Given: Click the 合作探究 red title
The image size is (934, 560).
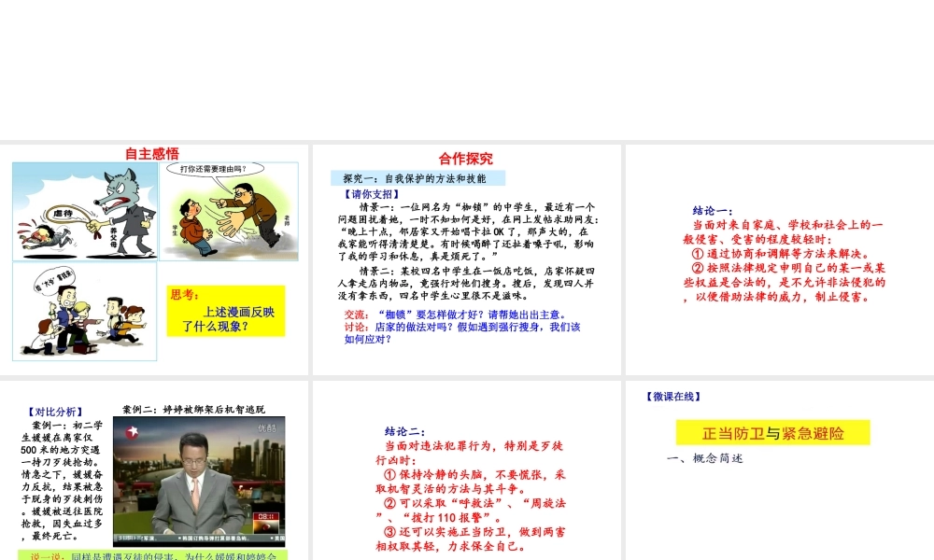Looking at the screenshot, I should point(466,159).
